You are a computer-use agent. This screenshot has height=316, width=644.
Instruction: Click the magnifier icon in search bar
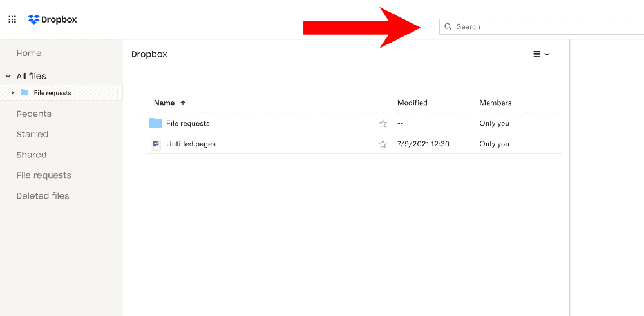(x=448, y=26)
